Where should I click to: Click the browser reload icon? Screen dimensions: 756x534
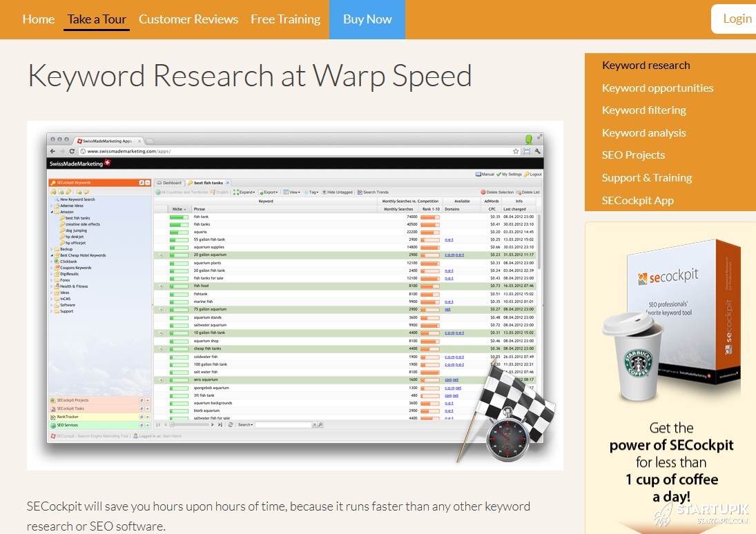71,151
